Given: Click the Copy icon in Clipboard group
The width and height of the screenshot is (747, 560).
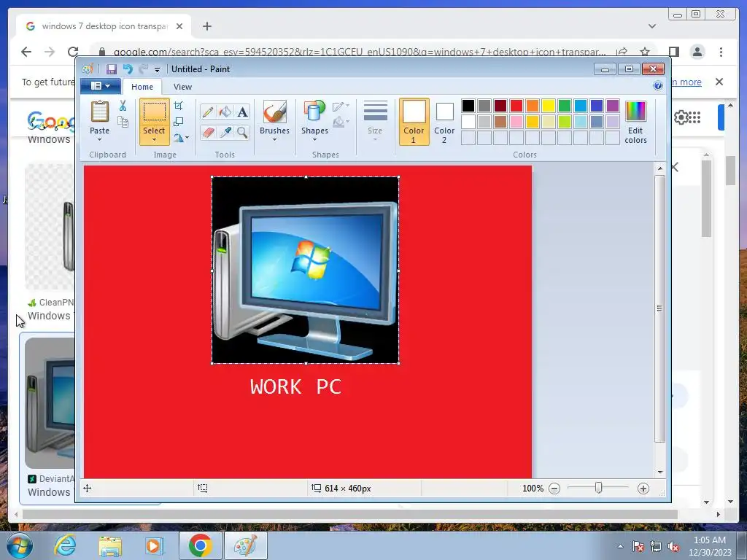Looking at the screenshot, I should coord(123,122).
